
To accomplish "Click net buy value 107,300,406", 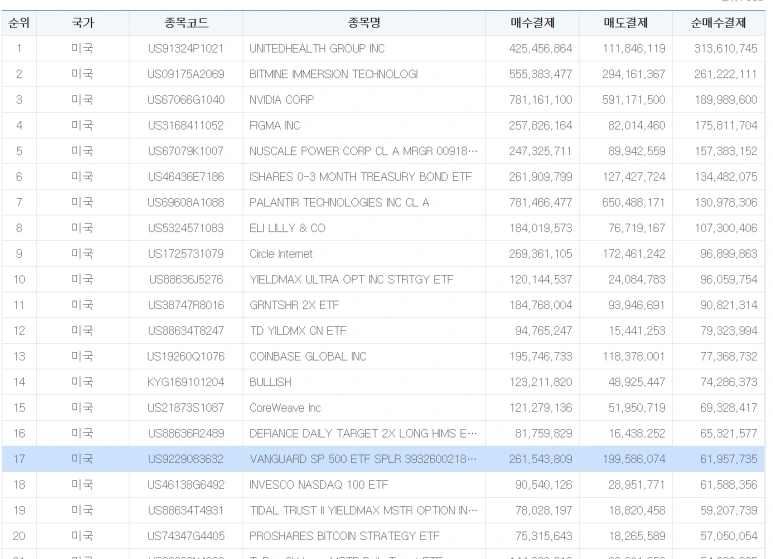I will pos(726,228).
